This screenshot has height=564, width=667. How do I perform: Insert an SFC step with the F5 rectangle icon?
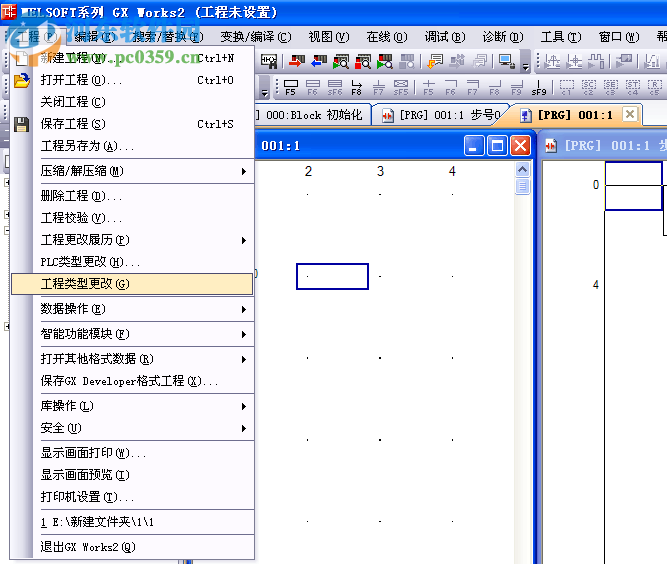291,87
